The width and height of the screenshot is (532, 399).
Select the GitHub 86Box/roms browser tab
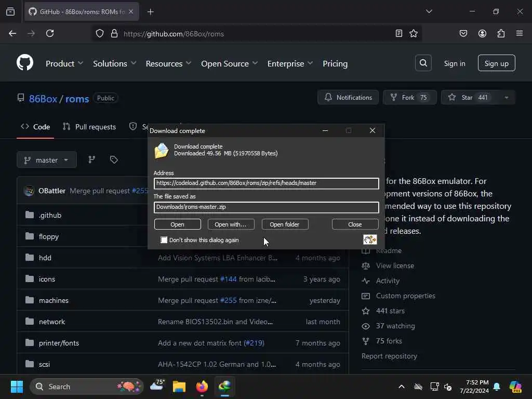82,12
